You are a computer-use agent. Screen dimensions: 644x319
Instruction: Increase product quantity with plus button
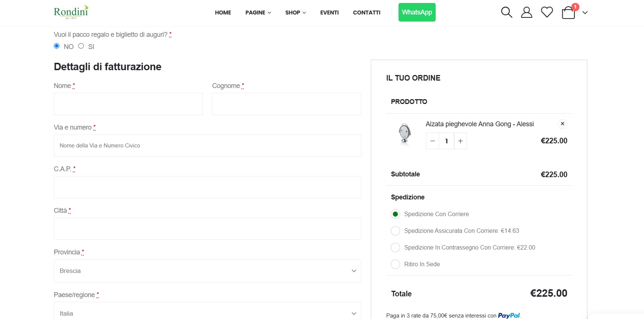point(461,141)
